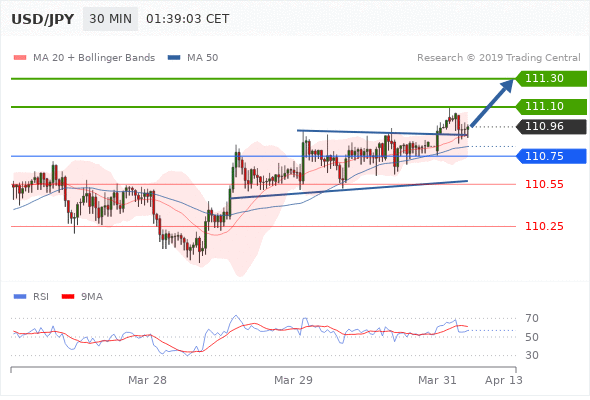
Task: Click the dark blue MA 50 swatch
Action: pyautogui.click(x=174, y=58)
